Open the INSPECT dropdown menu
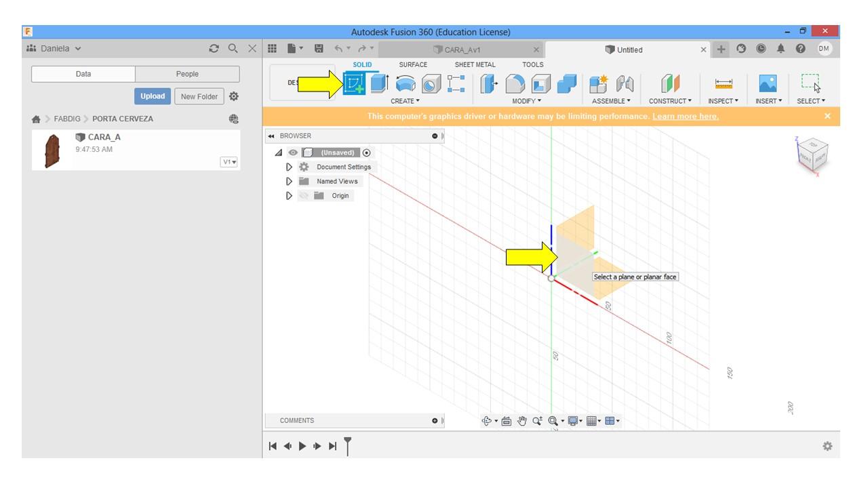 tap(723, 101)
